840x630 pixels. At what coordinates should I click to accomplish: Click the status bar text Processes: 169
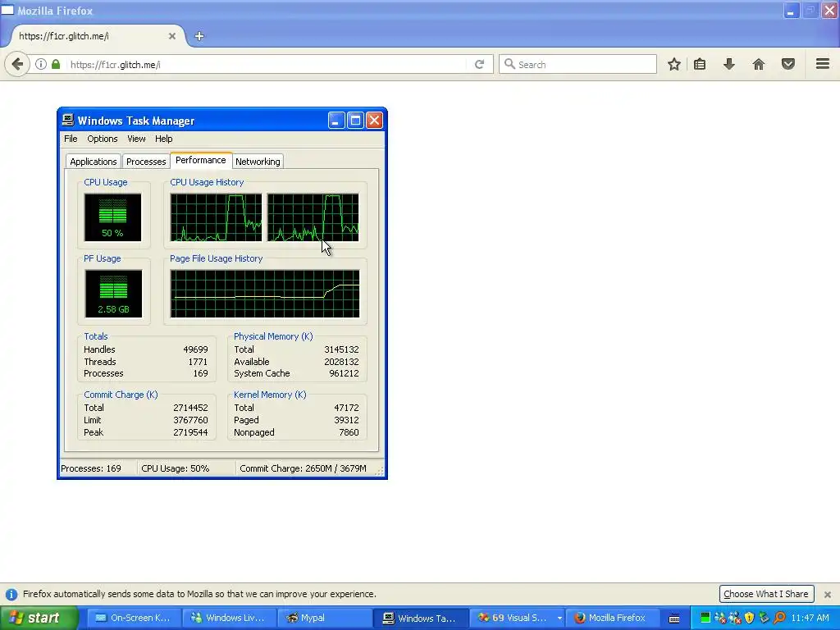coord(91,468)
